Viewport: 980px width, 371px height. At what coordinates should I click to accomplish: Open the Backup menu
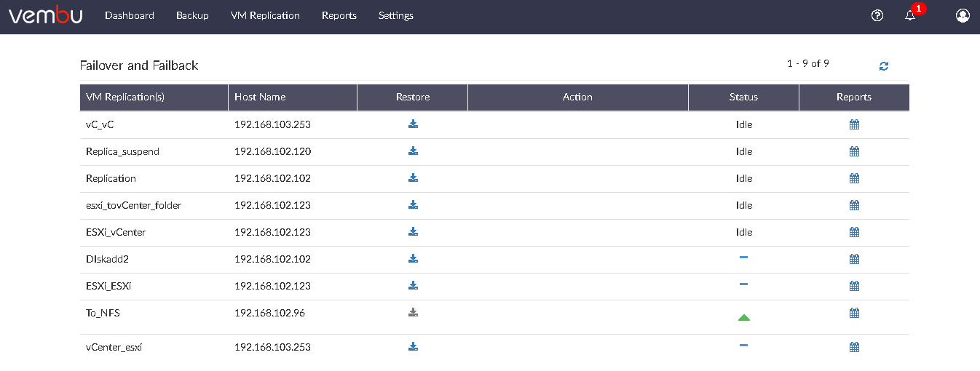(192, 15)
